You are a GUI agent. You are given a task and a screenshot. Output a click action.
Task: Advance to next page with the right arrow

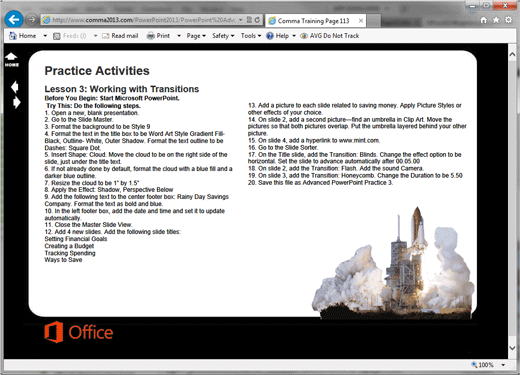pos(16,103)
